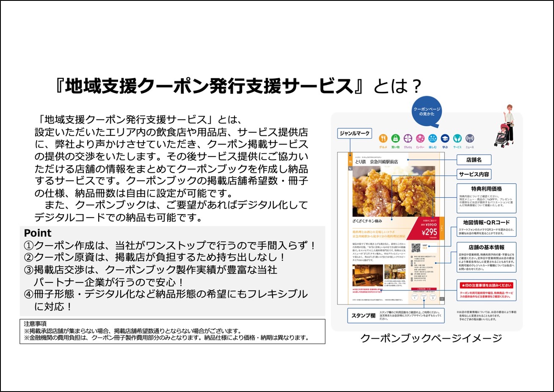
Task: Click stamp circle number 3
Action: click(x=433, y=298)
